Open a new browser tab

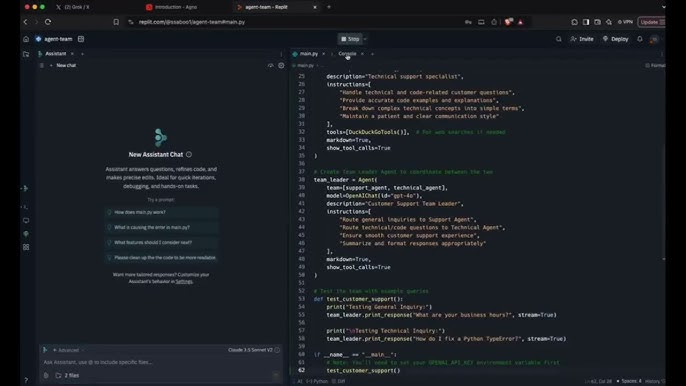(329, 7)
